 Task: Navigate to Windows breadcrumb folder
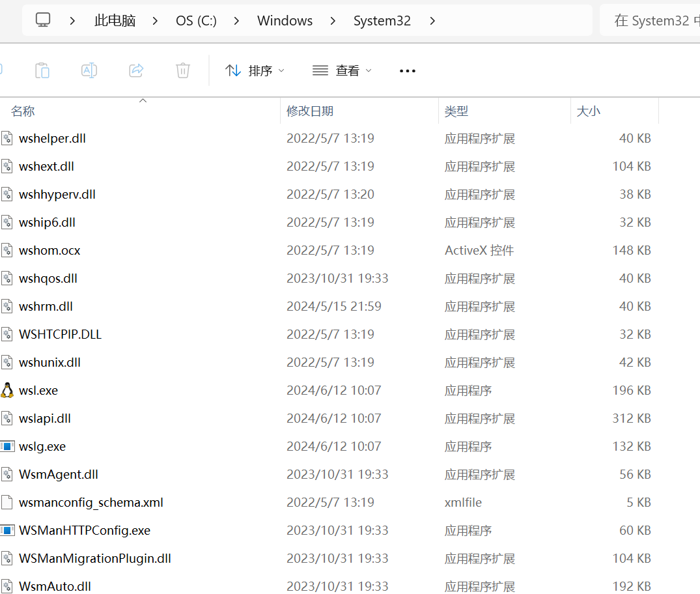point(285,21)
